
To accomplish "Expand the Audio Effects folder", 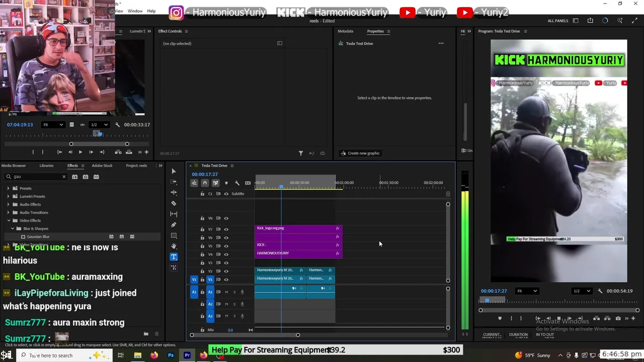I will point(8,205).
